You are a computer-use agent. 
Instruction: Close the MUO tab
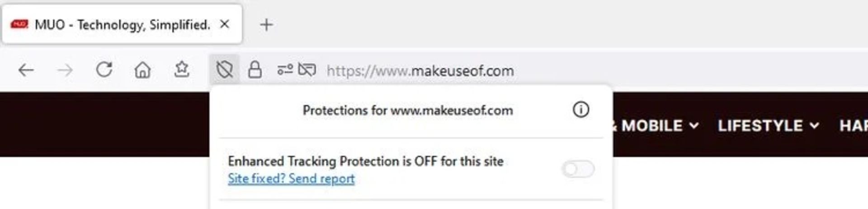tap(225, 24)
